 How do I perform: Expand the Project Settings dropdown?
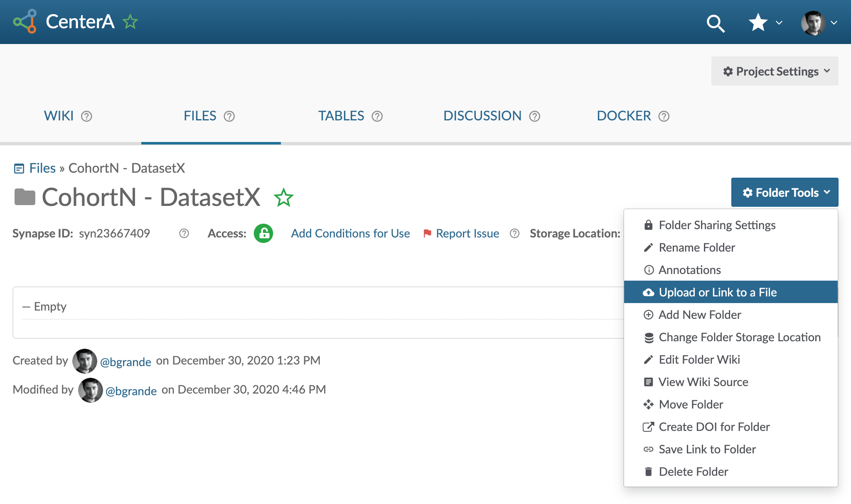(775, 71)
